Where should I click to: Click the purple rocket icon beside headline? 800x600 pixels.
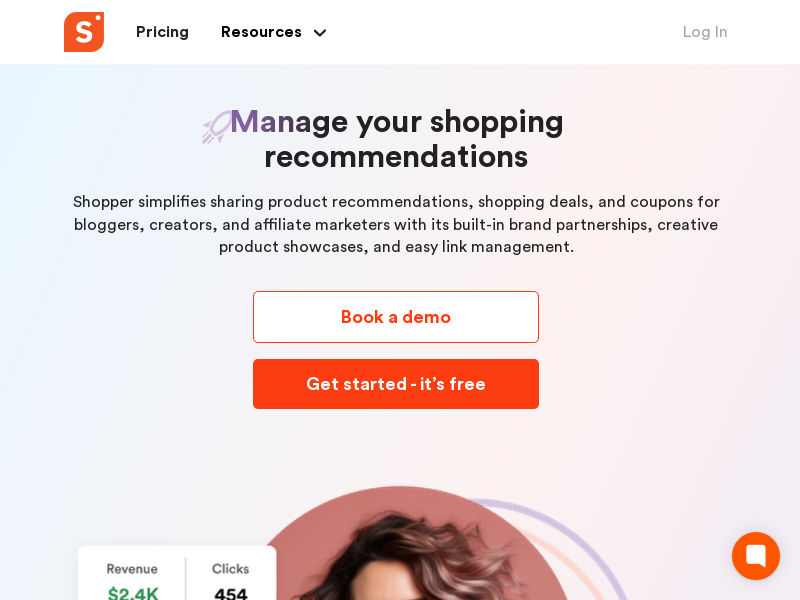point(216,127)
